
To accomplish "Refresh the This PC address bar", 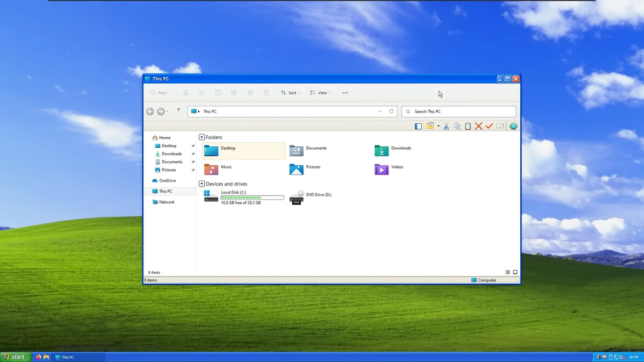I will pos(391,112).
